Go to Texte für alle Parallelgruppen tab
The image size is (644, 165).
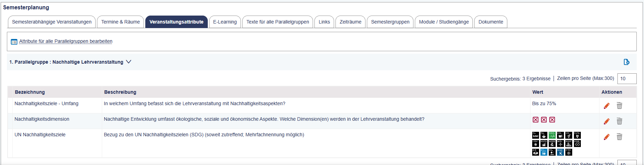pos(278,22)
